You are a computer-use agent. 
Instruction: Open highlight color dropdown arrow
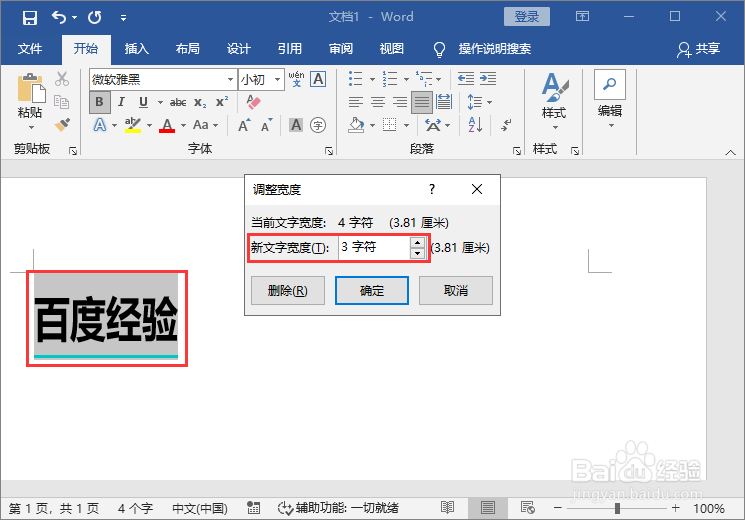coord(149,125)
